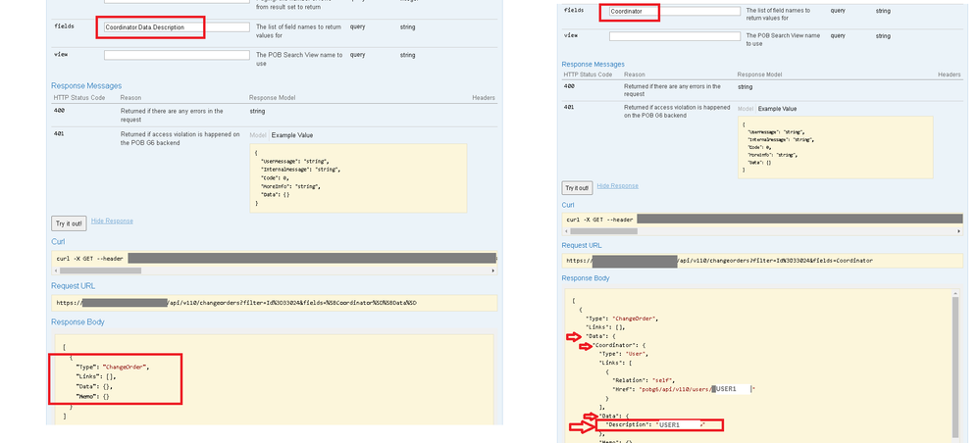Click Request URL box in the left panel
Image resolution: width=980 pixels, height=443 pixels.
275,302
